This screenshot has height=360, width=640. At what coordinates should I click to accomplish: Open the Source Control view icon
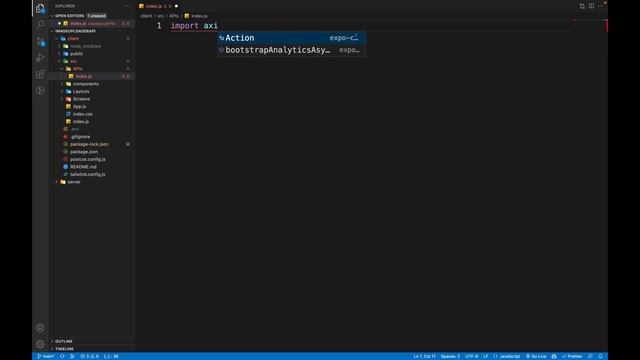click(x=40, y=41)
